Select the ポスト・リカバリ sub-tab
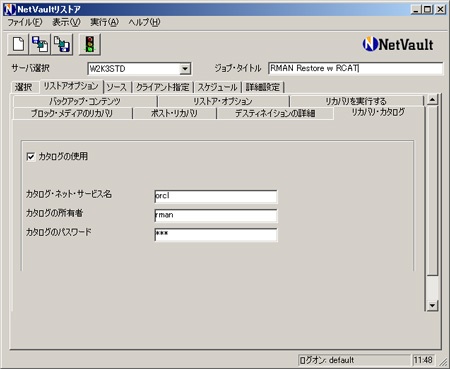The height and width of the screenshot is (369, 450). pyautogui.click(x=174, y=113)
